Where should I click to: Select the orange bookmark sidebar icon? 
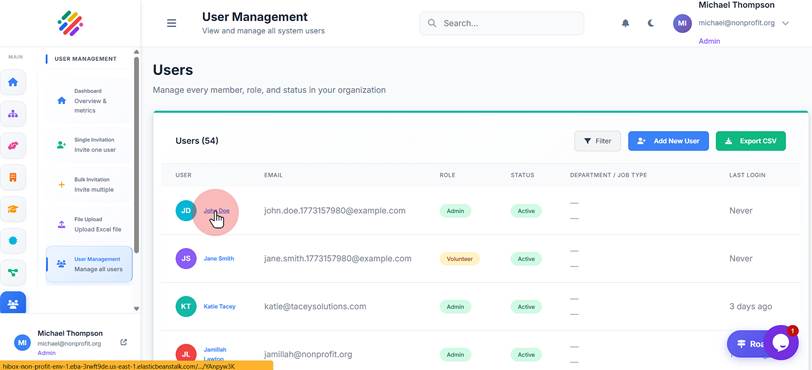(x=13, y=177)
